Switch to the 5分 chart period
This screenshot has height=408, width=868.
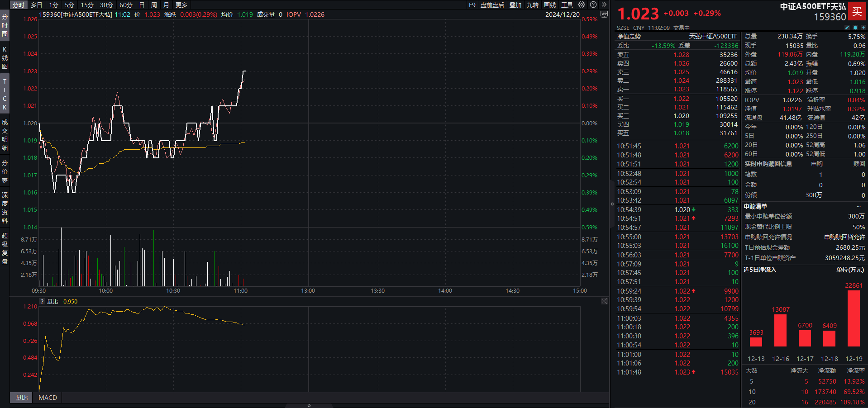[x=69, y=5]
